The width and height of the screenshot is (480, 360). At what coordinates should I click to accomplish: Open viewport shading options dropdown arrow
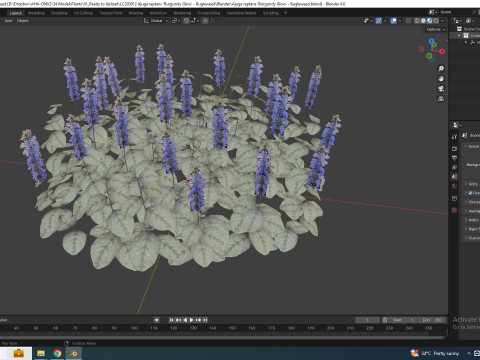click(x=442, y=21)
